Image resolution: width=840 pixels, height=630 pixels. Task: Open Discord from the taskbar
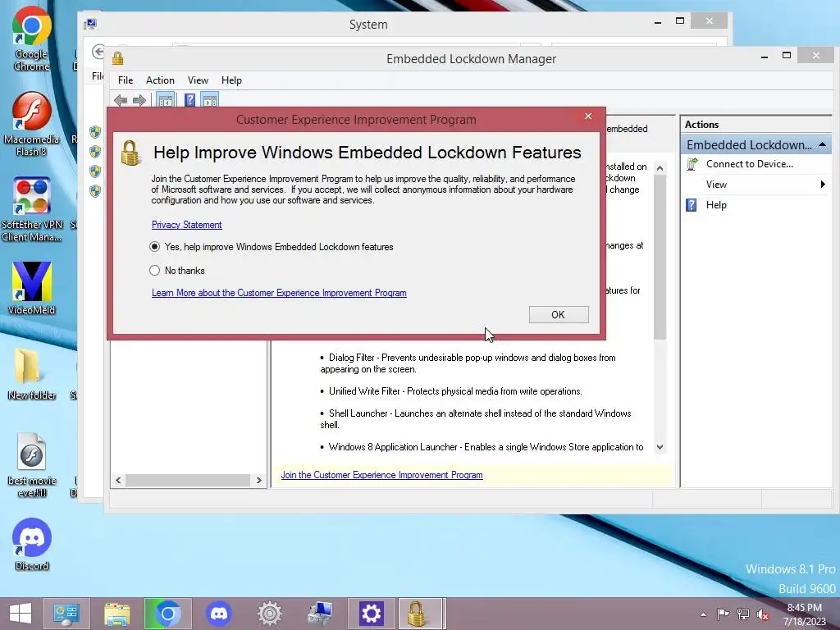218,614
